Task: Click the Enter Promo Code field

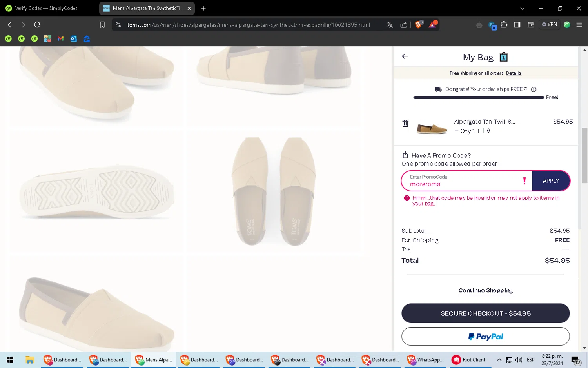Action: click(x=466, y=181)
